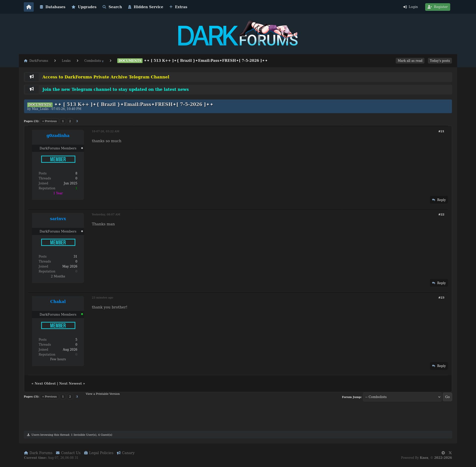Viewport: 476px width, 467px height.
Task: Click the top « Previous page button
Action: (x=49, y=121)
